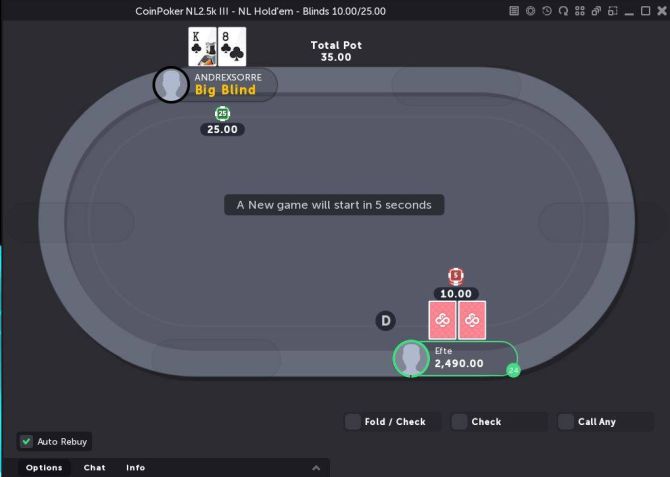Select the Options tab
Viewport: 670px width, 477px height.
pos(44,468)
